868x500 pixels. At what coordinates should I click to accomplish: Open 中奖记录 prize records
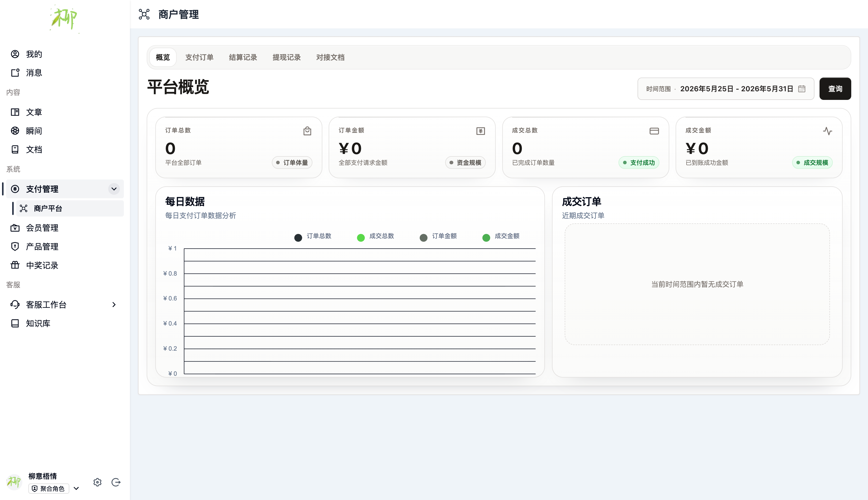coord(65,265)
